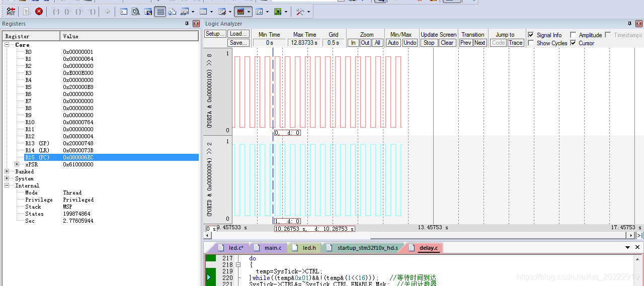Switch to the led.c* tab
644x286 pixels.
[x=231, y=248]
